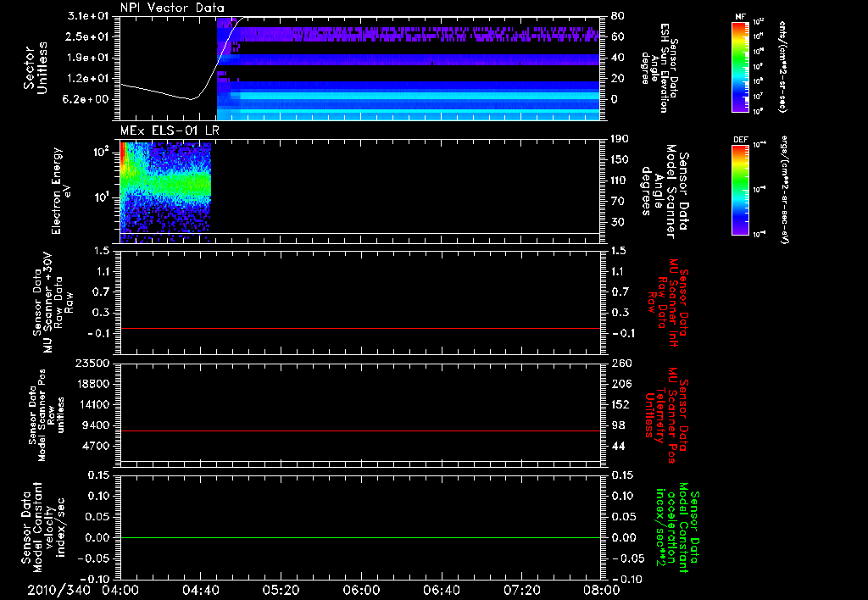Click the Electron Energy eV axis label

(60, 191)
